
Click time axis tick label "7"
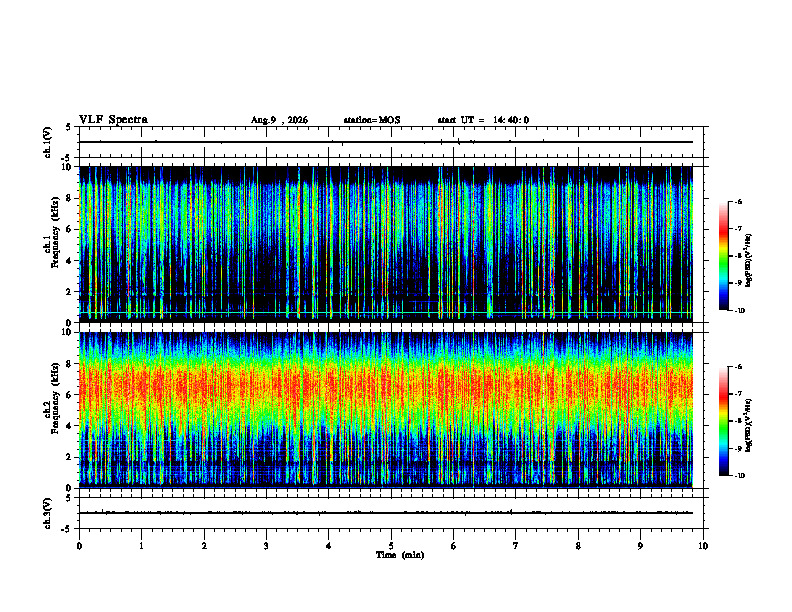516,546
